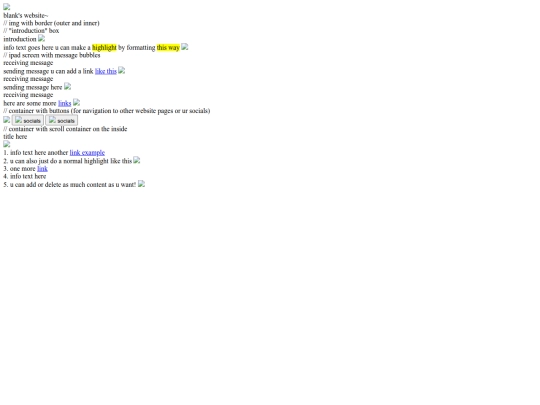Click the broken image after "as u want!"
The image size is (540, 405).
(x=142, y=184)
